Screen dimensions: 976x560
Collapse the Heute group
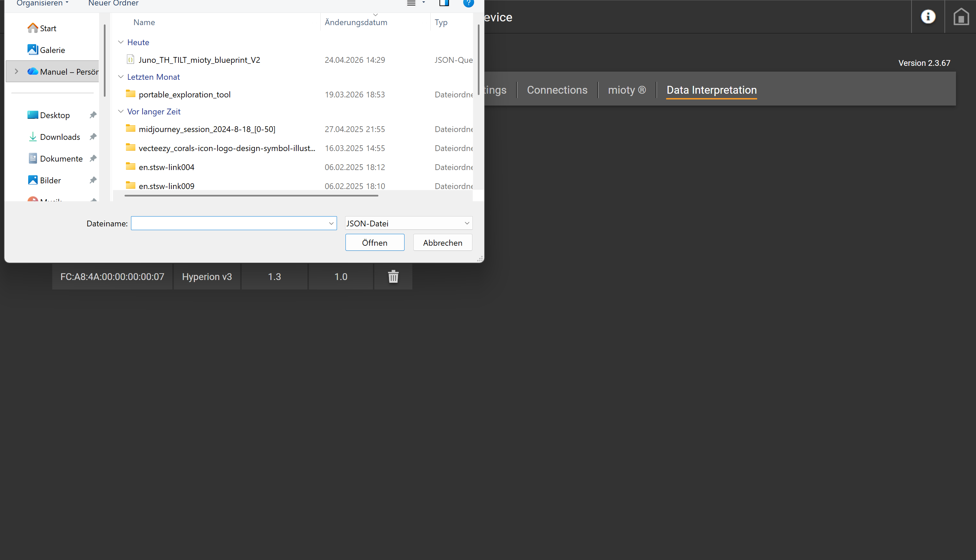click(121, 42)
